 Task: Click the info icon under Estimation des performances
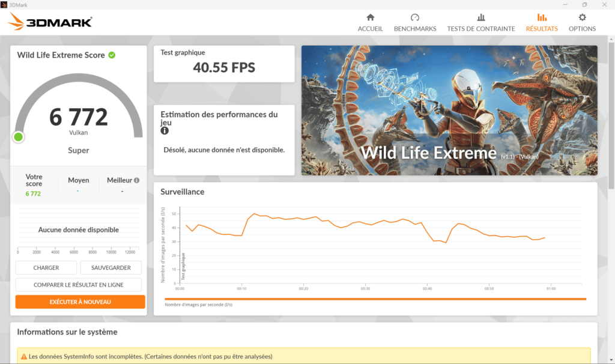click(164, 130)
